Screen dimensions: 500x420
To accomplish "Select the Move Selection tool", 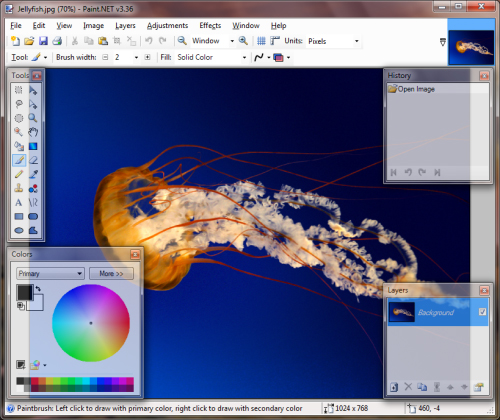I will click(x=33, y=104).
